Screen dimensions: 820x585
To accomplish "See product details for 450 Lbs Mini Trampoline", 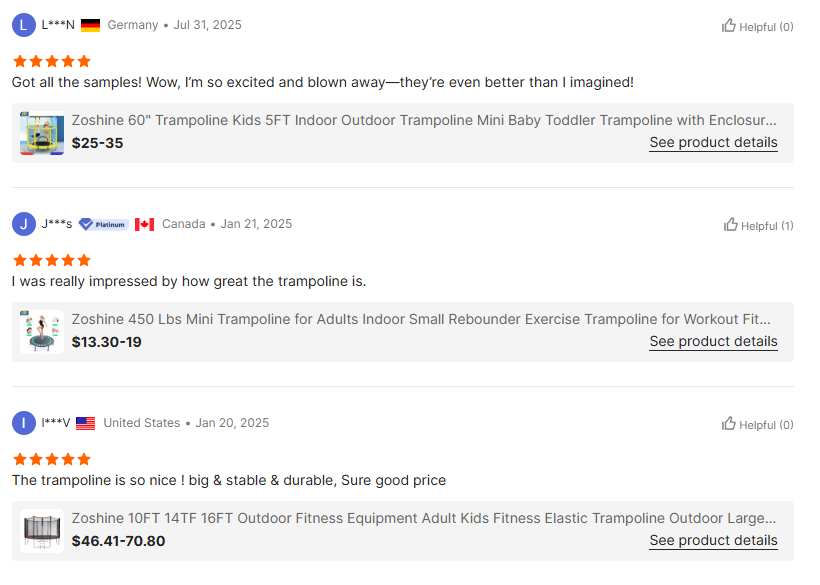I will [x=713, y=341].
